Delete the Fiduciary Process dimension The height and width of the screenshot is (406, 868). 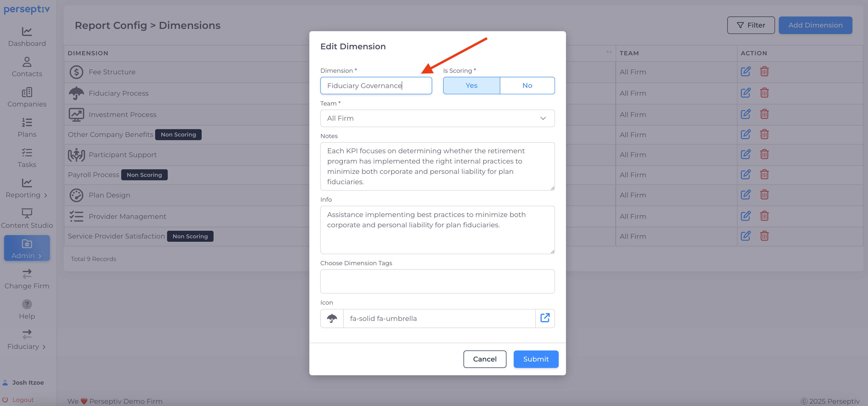(764, 93)
